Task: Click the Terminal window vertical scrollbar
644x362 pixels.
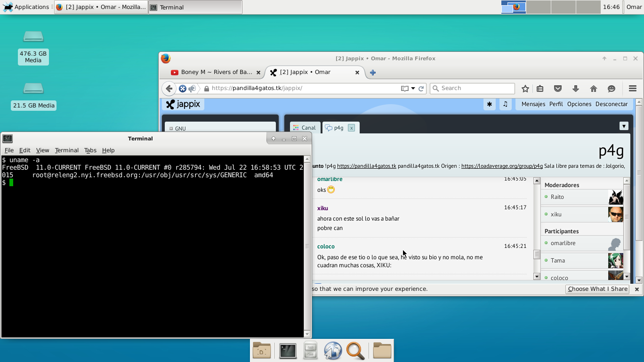Action: pyautogui.click(x=307, y=246)
